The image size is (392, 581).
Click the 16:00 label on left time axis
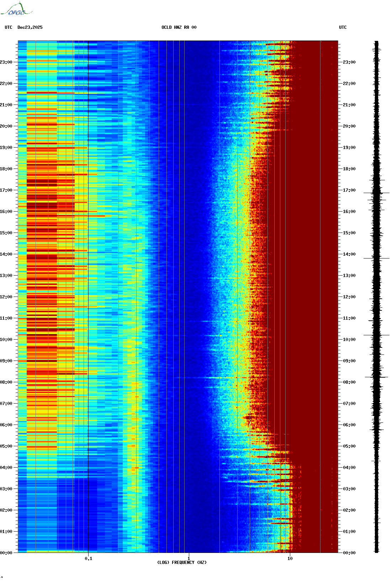point(6,212)
